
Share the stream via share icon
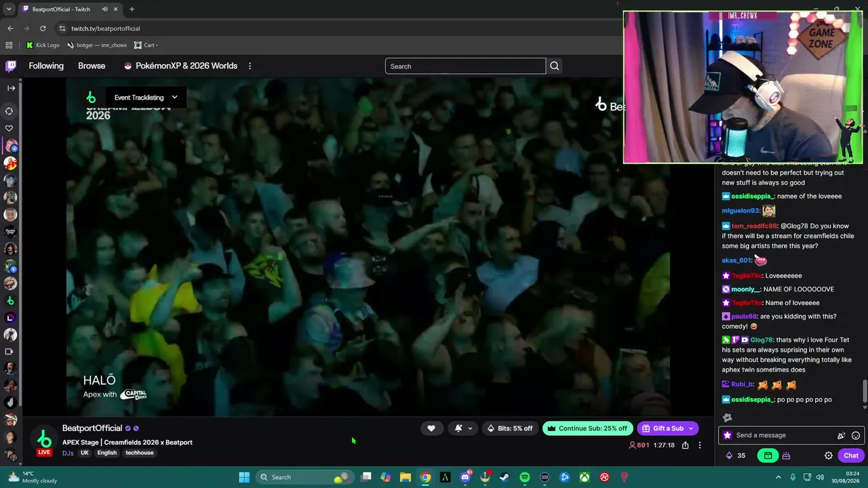(x=685, y=445)
